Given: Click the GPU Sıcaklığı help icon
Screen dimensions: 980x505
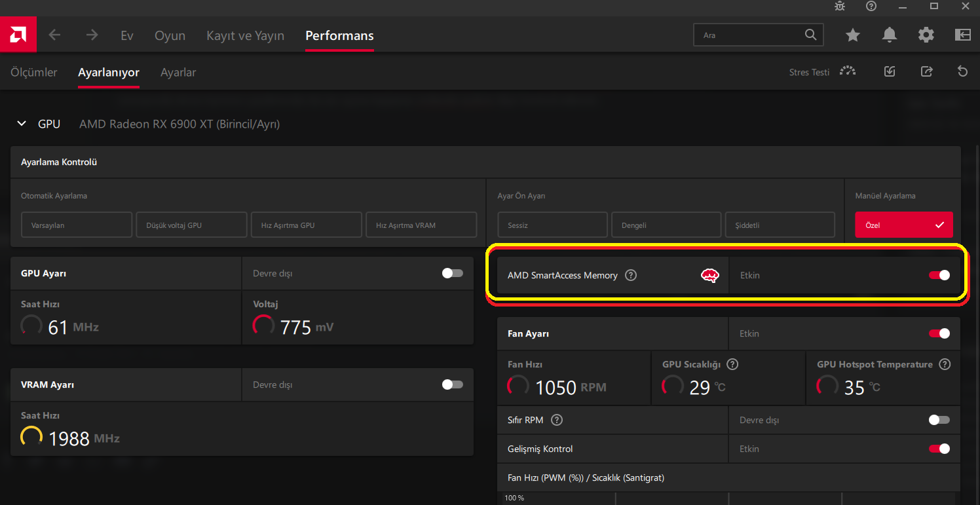Looking at the screenshot, I should click(733, 364).
